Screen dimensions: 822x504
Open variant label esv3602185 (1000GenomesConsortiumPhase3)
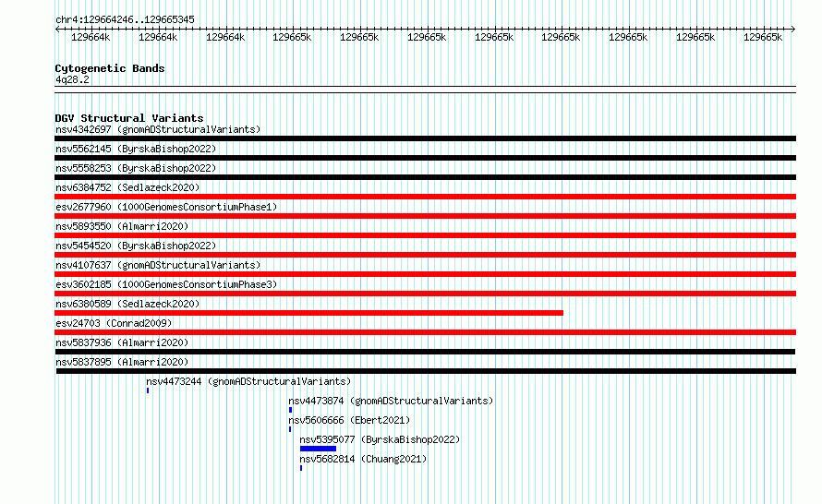click(166, 284)
